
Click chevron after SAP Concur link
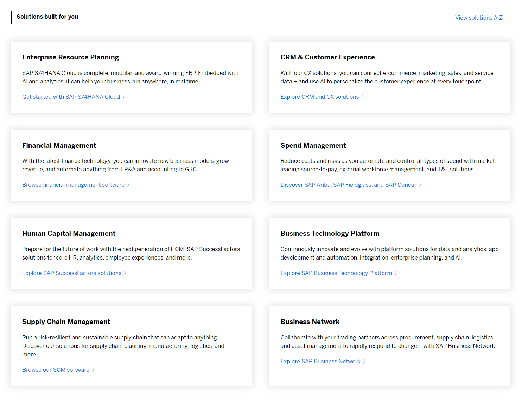point(420,185)
